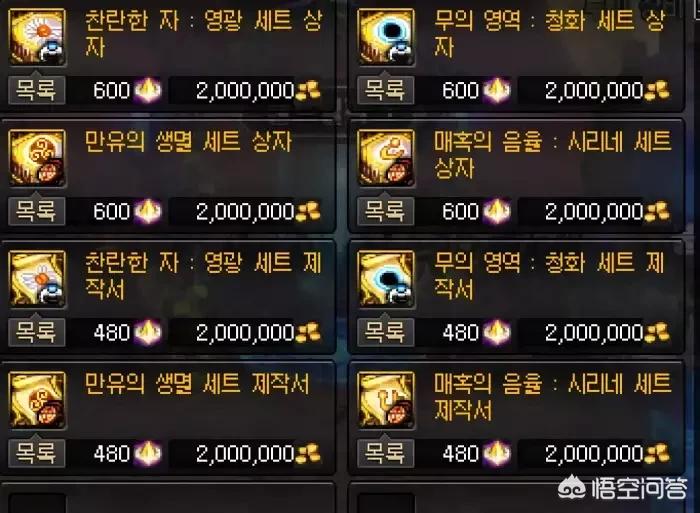Open 목록 under 만유의 생멸 세트 상자
Viewport: 700px width, 513px height.
click(x=37, y=211)
